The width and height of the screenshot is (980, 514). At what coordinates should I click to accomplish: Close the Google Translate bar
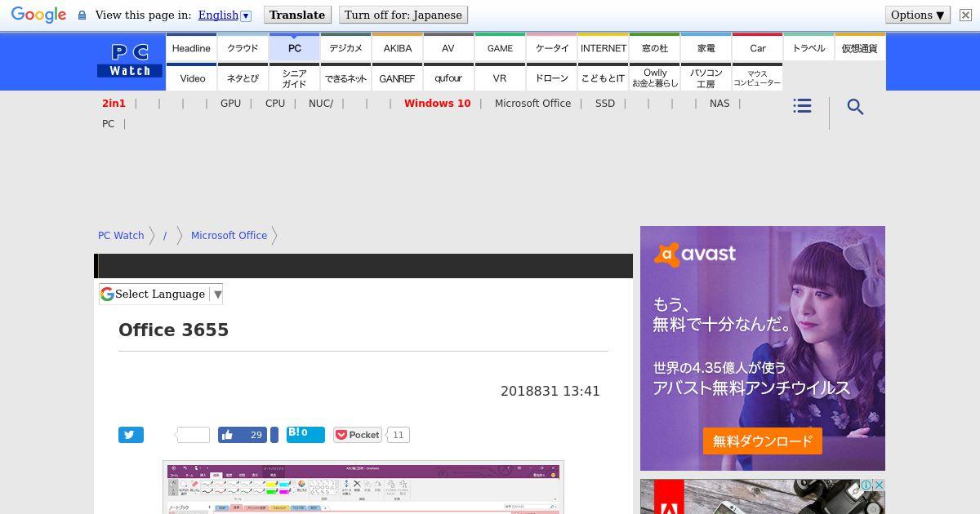tap(964, 15)
